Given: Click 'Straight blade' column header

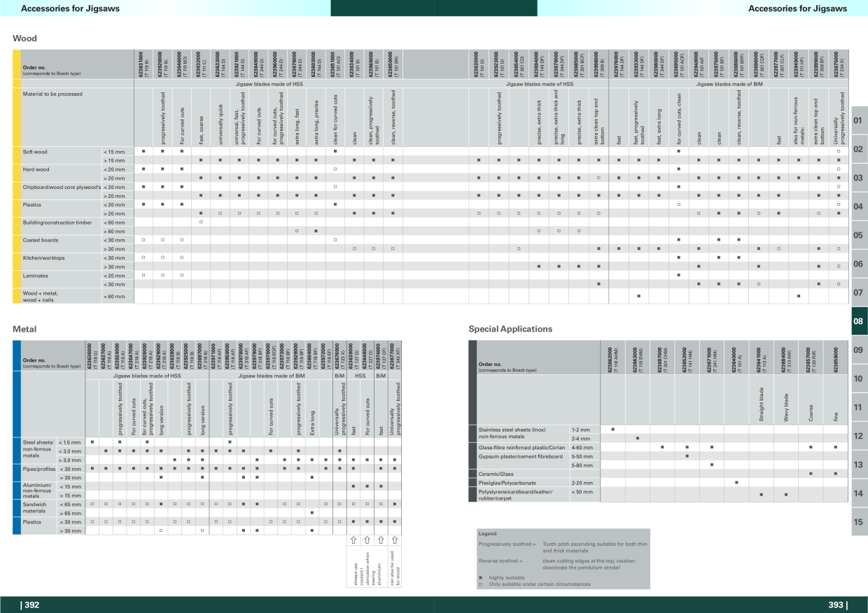Looking at the screenshot, I should tap(761, 405).
